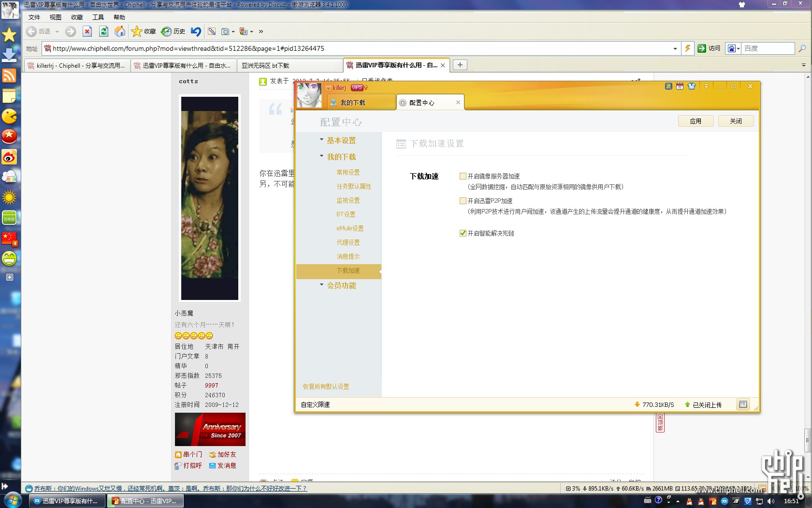Uncheck smart dead-link resolving checkbox

click(463, 233)
